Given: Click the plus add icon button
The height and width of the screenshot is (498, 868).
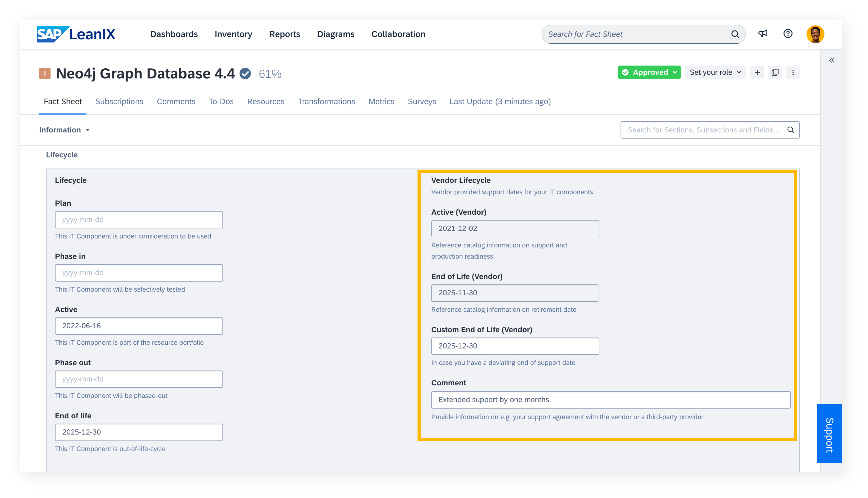Looking at the screenshot, I should [x=757, y=73].
